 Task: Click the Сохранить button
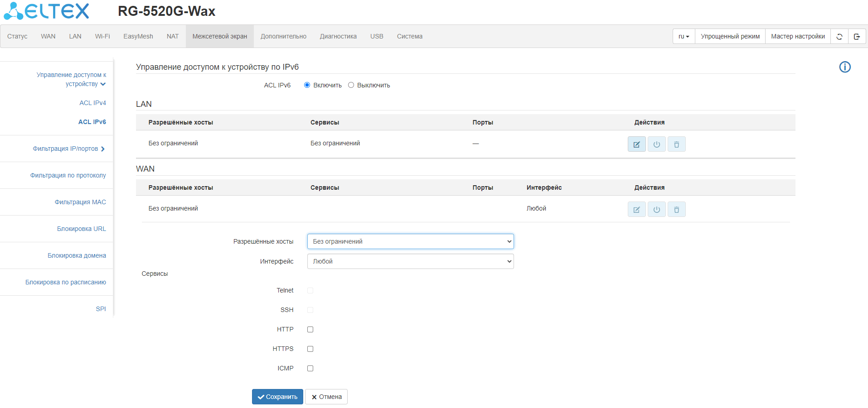(x=277, y=397)
